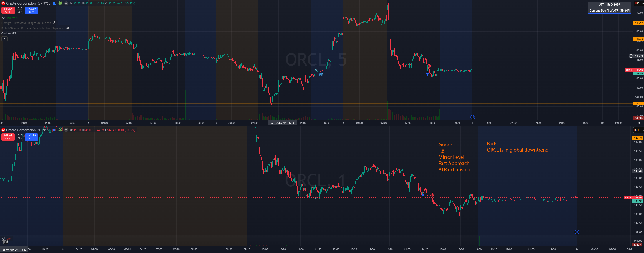Toggle visibility of LuxAlgo Predictive Ranges indicator
The image size is (644, 253).
[55, 23]
